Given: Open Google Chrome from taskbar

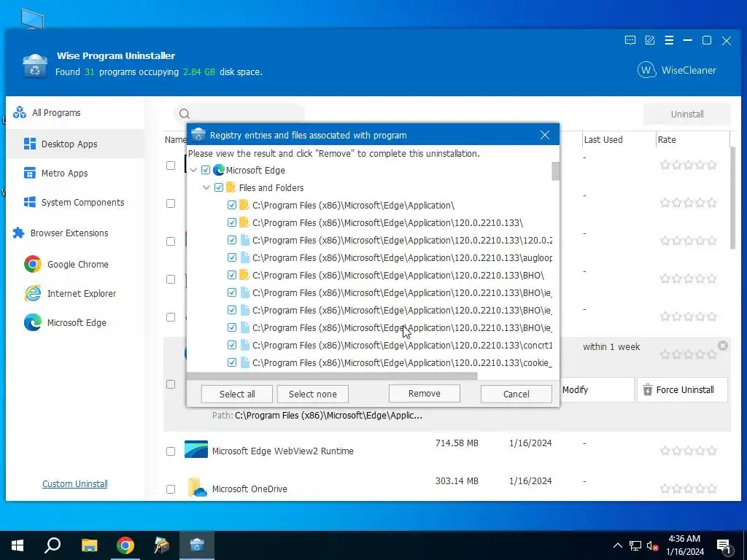Looking at the screenshot, I should click(125, 545).
